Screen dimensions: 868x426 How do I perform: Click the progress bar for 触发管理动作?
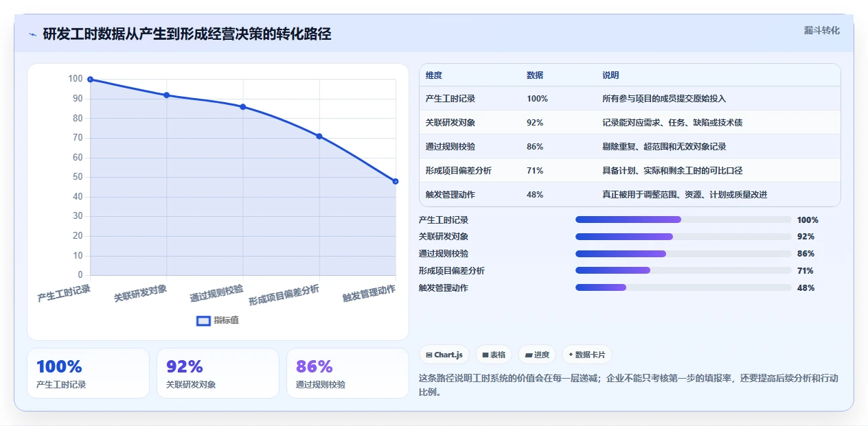[x=683, y=287]
